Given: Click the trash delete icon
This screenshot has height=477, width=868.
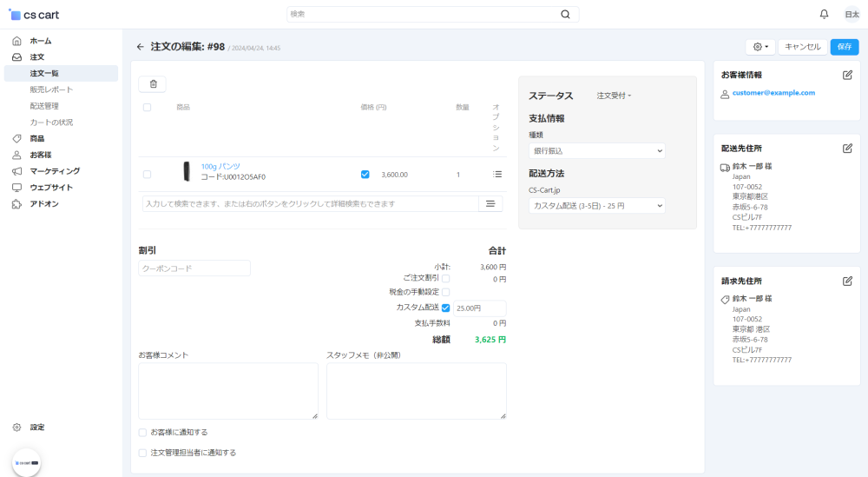Looking at the screenshot, I should pos(154,84).
